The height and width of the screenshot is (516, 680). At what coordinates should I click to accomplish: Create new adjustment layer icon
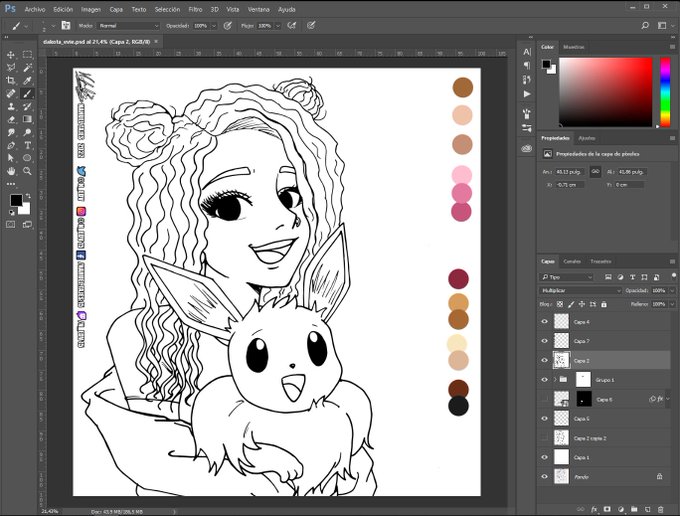coord(621,509)
